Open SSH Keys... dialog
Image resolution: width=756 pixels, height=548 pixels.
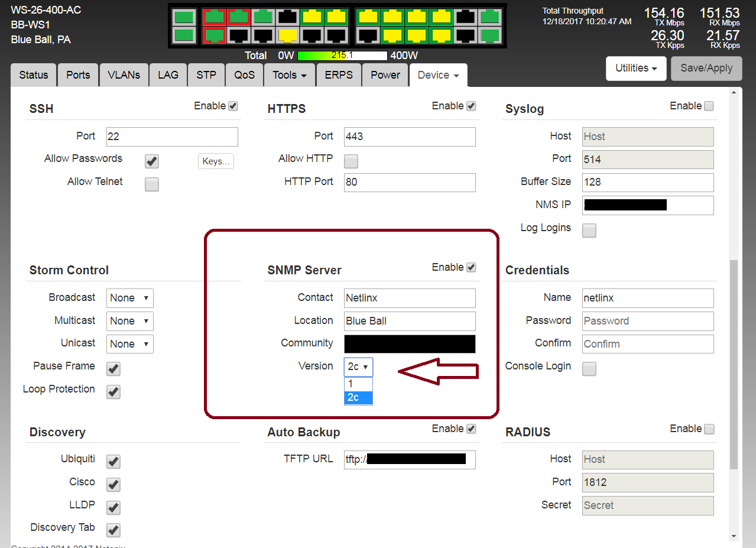[216, 161]
